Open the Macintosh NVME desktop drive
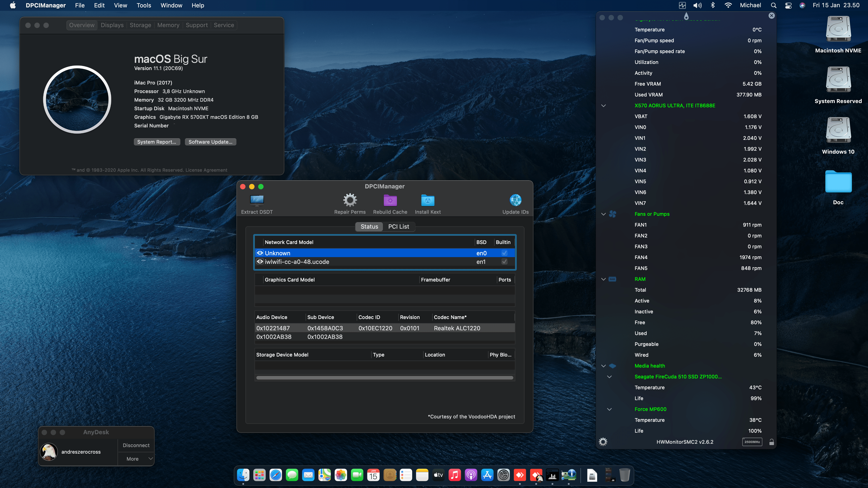 pos(838,29)
